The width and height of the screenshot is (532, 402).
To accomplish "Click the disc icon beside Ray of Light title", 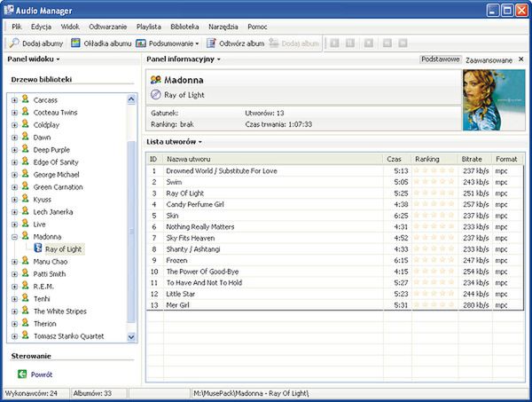I will [x=156, y=95].
